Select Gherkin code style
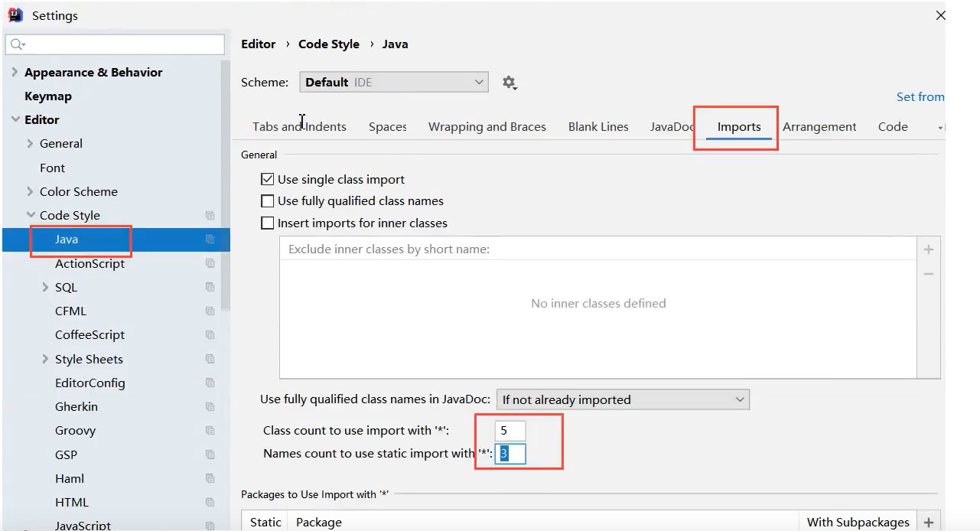 coord(77,407)
